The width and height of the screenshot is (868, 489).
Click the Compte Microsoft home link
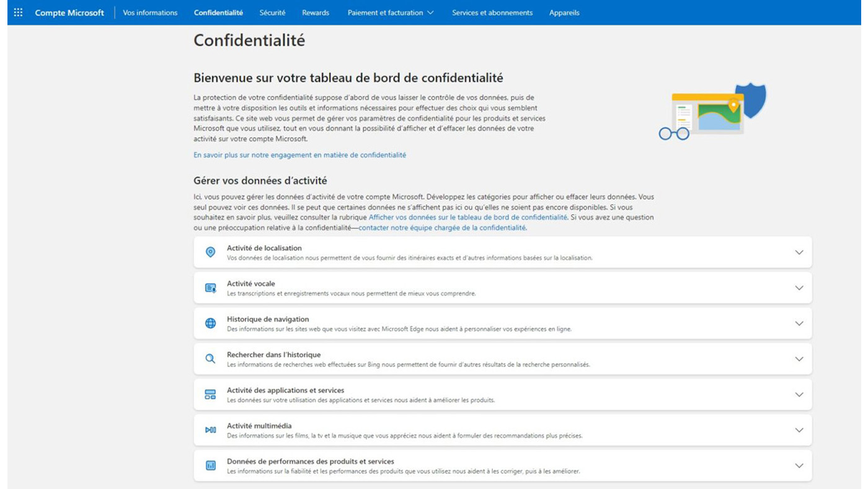pyautogui.click(x=69, y=12)
